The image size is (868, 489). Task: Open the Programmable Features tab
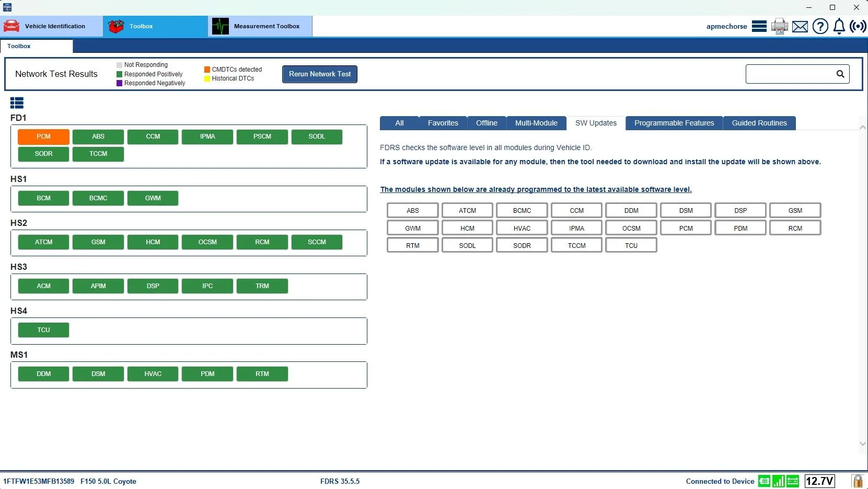(674, 123)
